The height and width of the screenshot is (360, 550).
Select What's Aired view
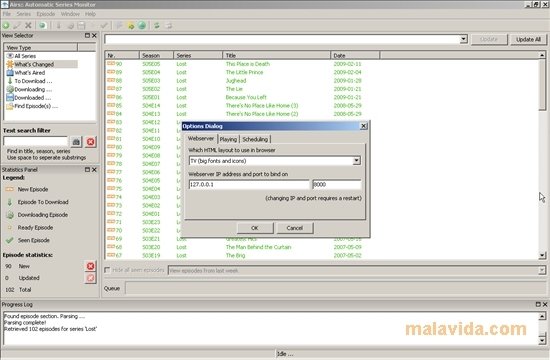pos(26,73)
